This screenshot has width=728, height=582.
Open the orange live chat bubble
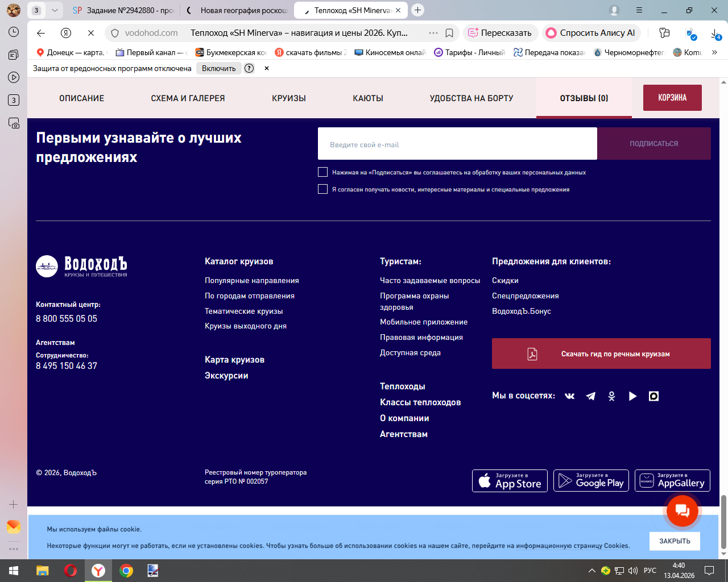coord(682,510)
